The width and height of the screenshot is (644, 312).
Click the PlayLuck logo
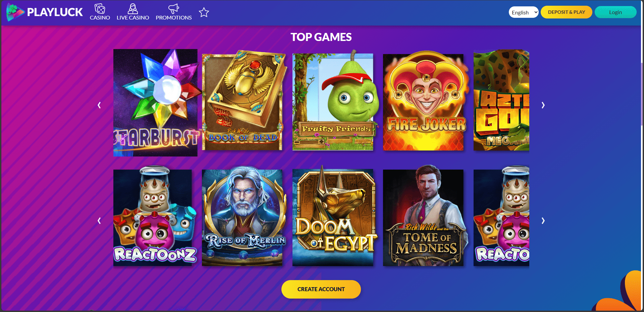[45, 12]
